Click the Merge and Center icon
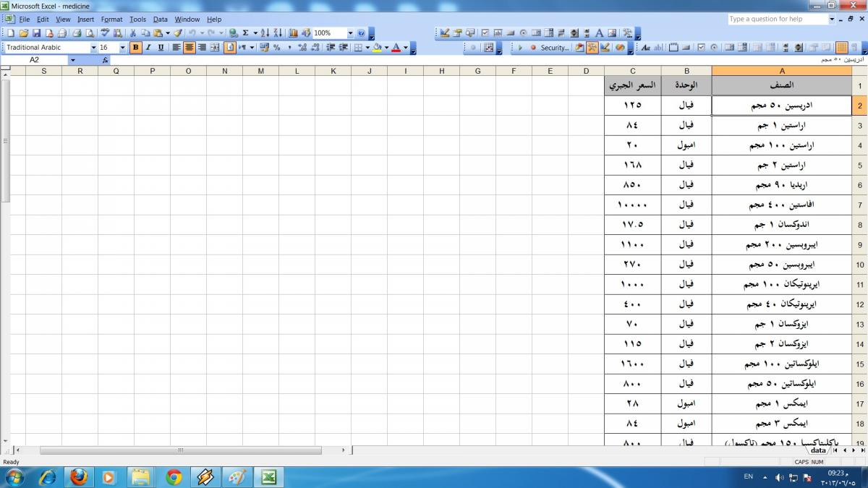 pos(215,48)
